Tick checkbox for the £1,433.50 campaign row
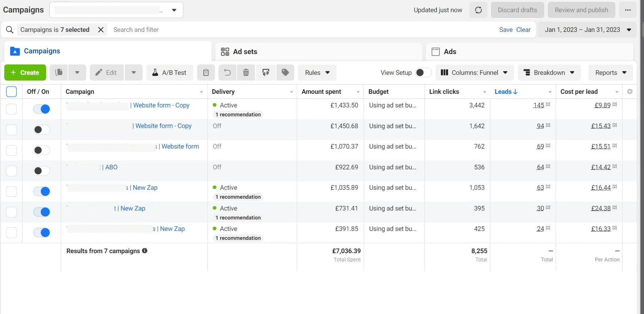 click(11, 109)
